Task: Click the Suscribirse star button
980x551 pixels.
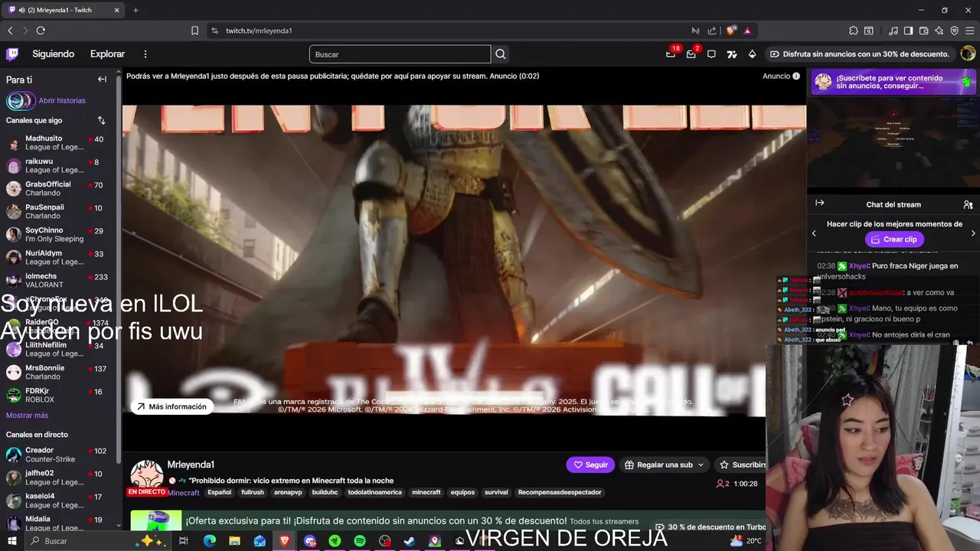Action: point(741,465)
